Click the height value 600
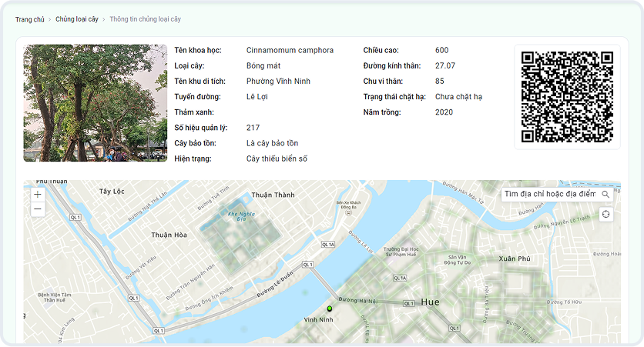The height and width of the screenshot is (347, 644). tap(442, 50)
